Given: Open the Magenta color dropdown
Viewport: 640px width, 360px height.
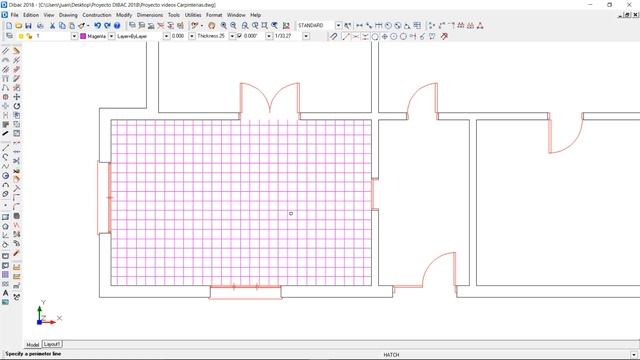Looking at the screenshot, I should (111, 36).
